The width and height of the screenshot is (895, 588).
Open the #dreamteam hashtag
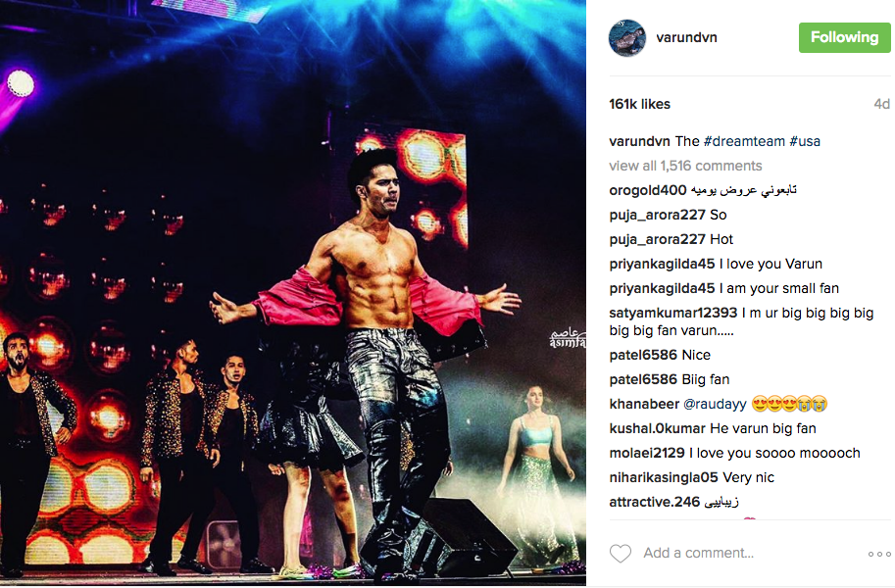click(x=744, y=141)
